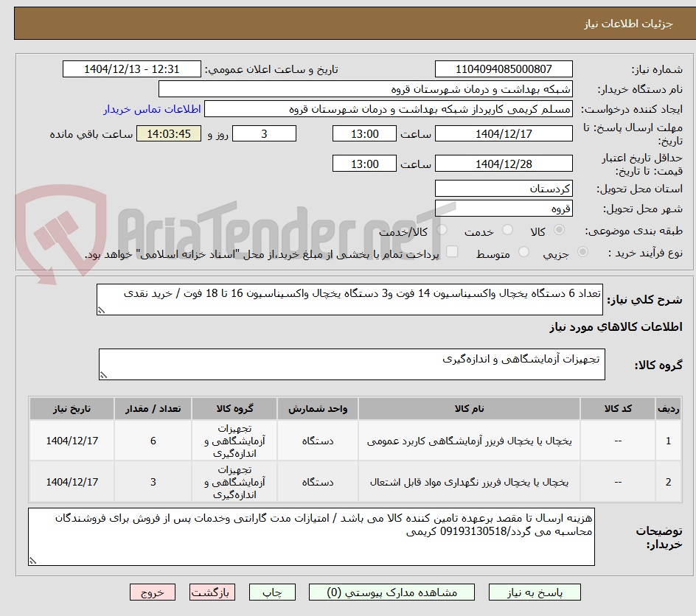
Task: Select the جزیی purchase type radio
Action: click(582, 252)
